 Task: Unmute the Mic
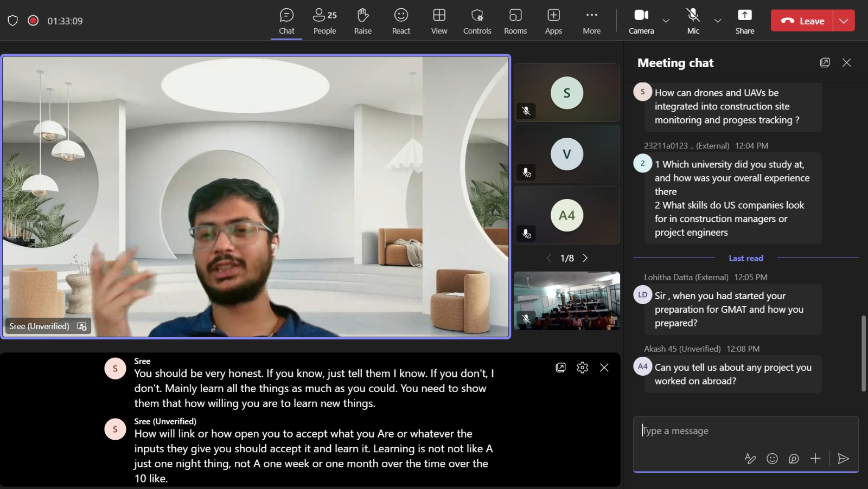tap(693, 21)
